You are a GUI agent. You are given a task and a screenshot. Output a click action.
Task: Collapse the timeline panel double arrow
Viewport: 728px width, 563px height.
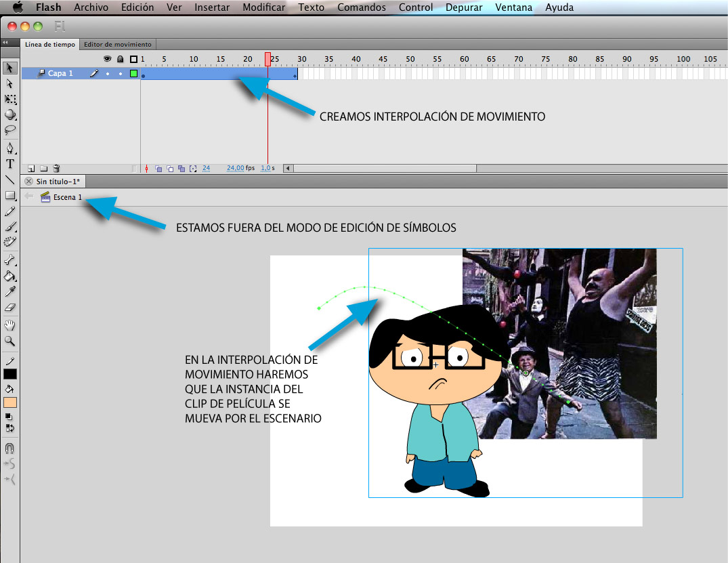5,43
